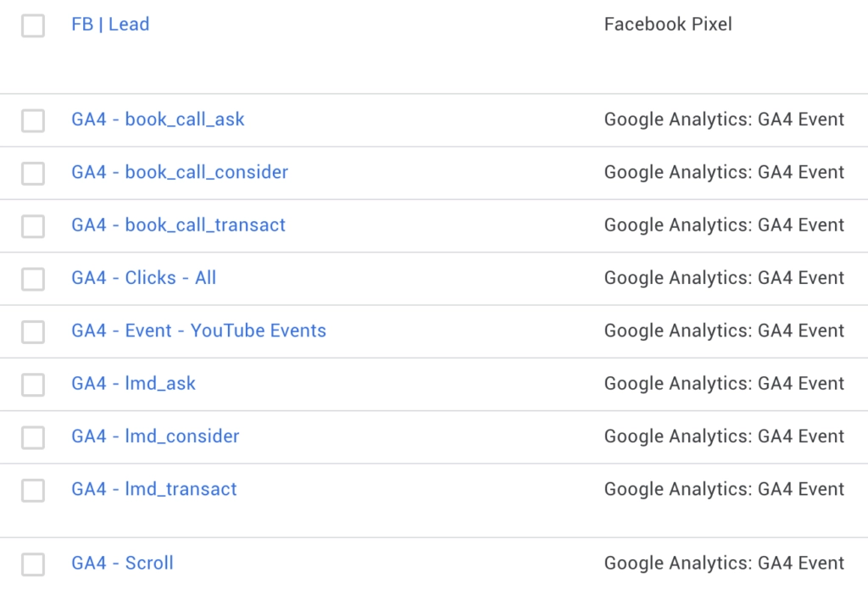868x589 pixels.
Task: Enable the checkbox beside GA4 - Clicks - All
Action: click(x=32, y=279)
